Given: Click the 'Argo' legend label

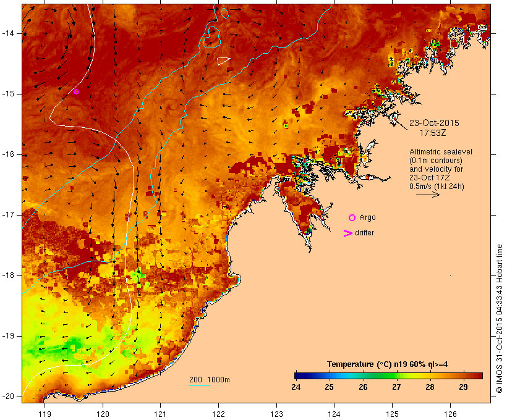Looking at the screenshot, I should pos(368,217).
